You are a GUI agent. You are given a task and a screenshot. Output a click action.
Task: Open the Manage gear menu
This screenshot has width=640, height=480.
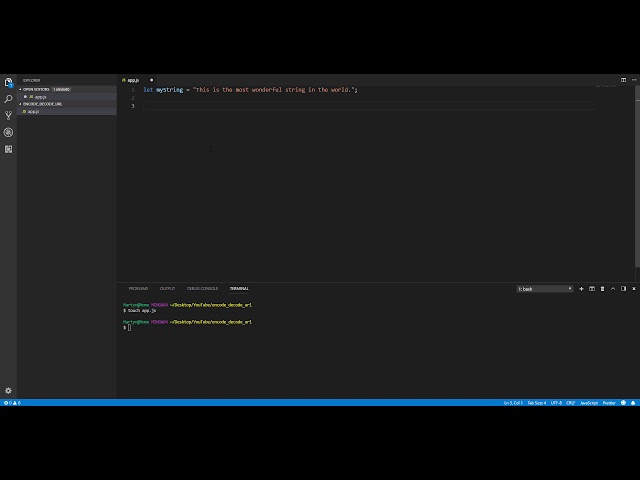point(8,391)
